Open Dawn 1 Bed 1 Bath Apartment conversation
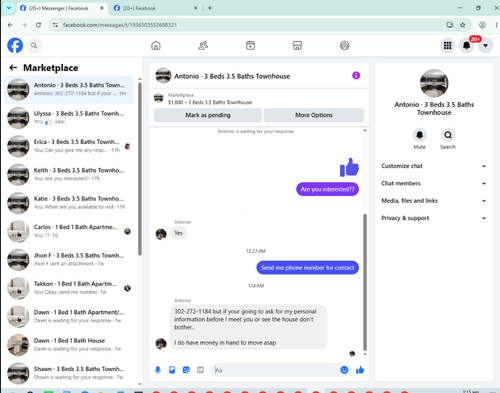This screenshot has height=393, width=500. pyautogui.click(x=69, y=316)
